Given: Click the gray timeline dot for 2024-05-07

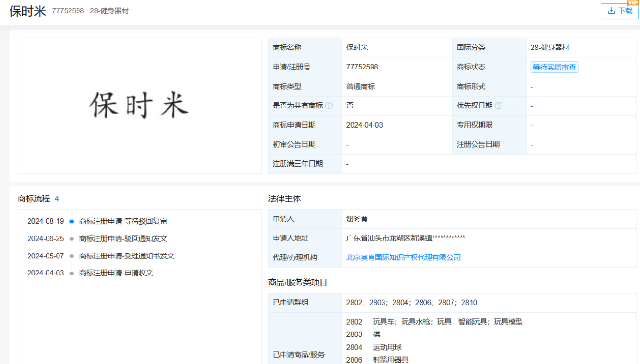Looking at the screenshot, I should tap(72, 256).
